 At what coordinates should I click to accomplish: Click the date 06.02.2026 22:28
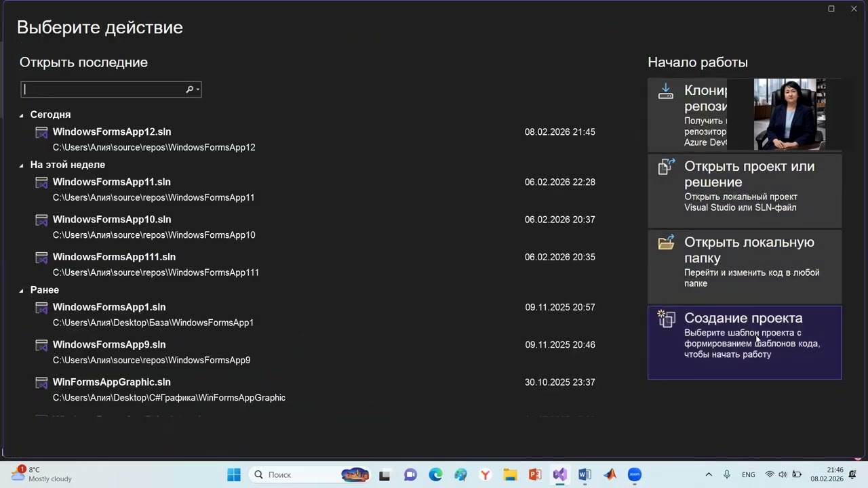[x=560, y=182]
